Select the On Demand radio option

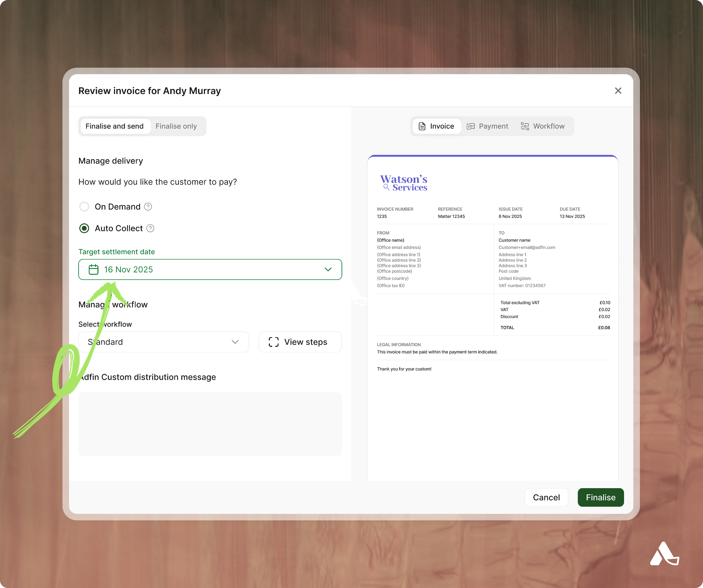click(x=84, y=207)
